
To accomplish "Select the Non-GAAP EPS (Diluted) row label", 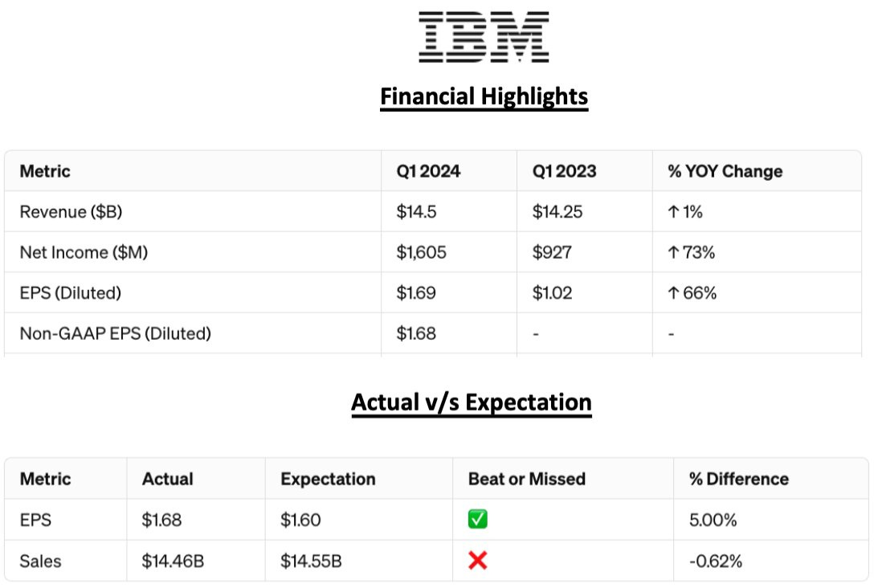I will click(x=115, y=333).
